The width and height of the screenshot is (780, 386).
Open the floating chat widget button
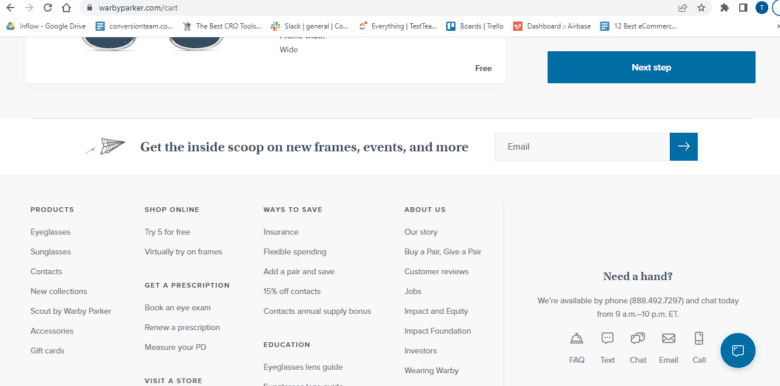(738, 351)
